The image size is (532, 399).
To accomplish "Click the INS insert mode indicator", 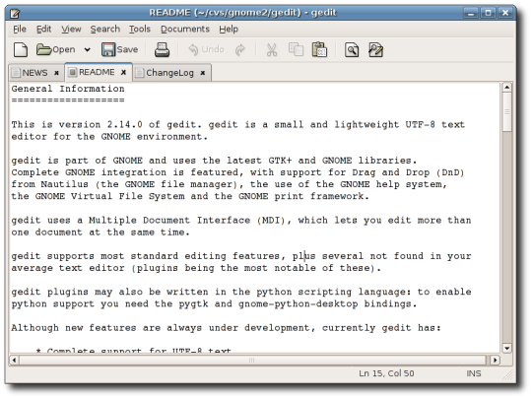I will coord(473,373).
